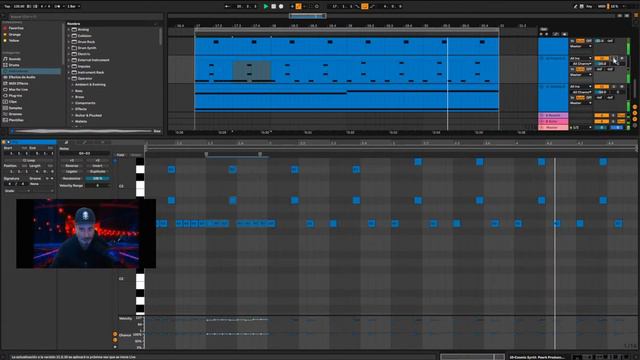Open the Grooves category
Image resolution: width=640 pixels, height=360 pixels.
pyautogui.click(x=16, y=114)
